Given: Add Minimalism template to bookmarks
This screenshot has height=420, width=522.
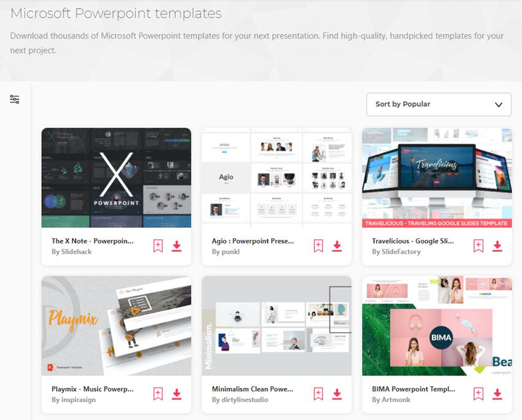Looking at the screenshot, I should tap(318, 394).
